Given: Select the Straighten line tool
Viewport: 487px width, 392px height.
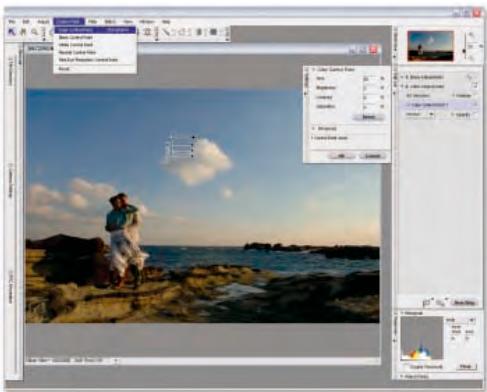Looking at the screenshot, I should click(166, 32).
